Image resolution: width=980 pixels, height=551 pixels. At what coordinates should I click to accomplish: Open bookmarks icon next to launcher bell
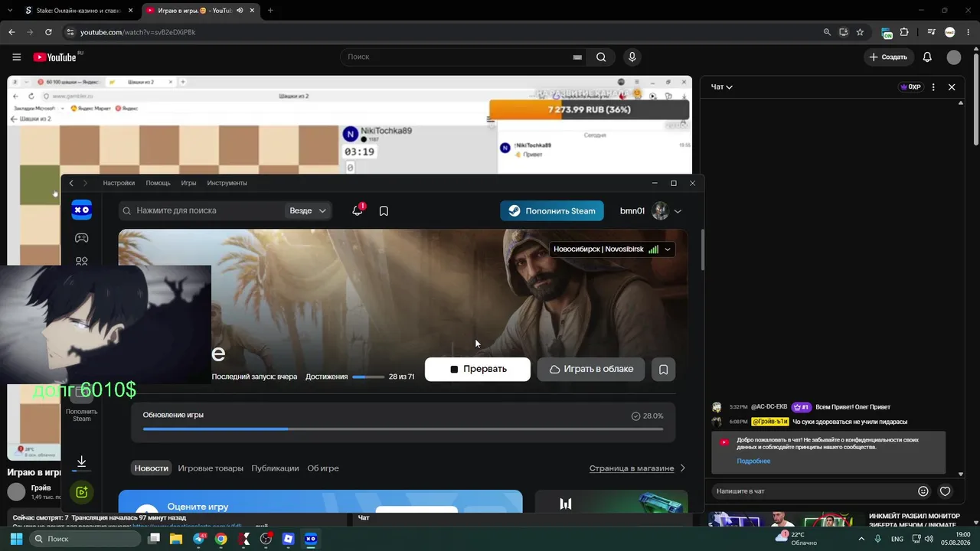click(384, 210)
